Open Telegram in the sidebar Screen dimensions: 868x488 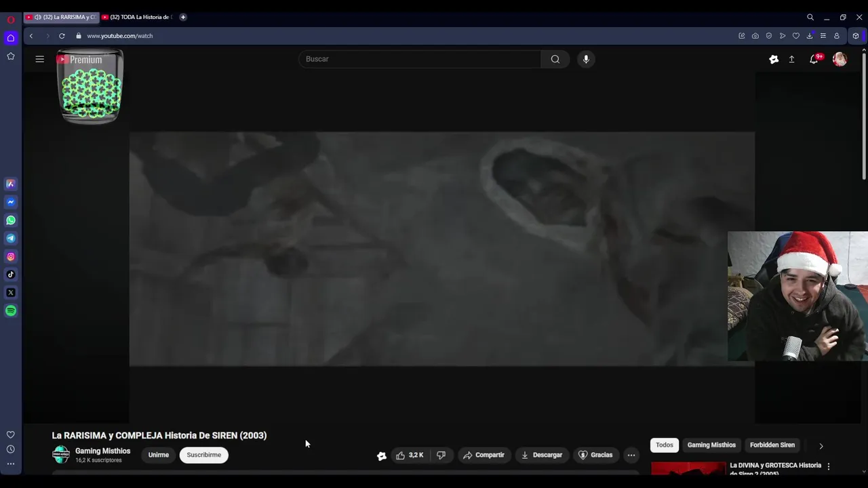[11, 238]
